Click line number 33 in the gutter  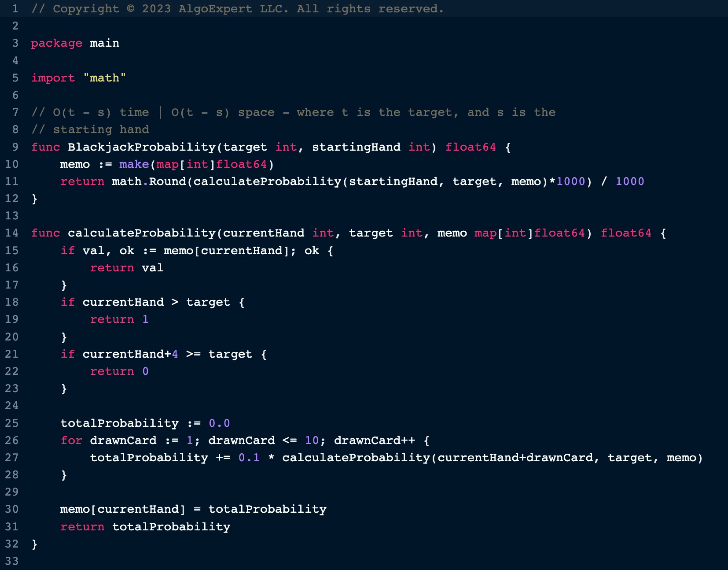coord(12,561)
